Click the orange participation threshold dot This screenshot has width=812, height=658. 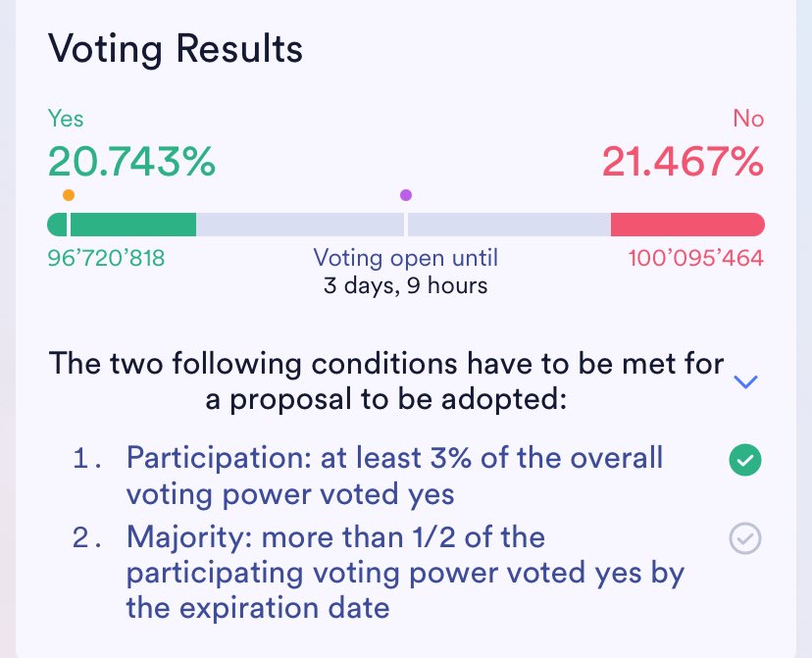[68, 195]
